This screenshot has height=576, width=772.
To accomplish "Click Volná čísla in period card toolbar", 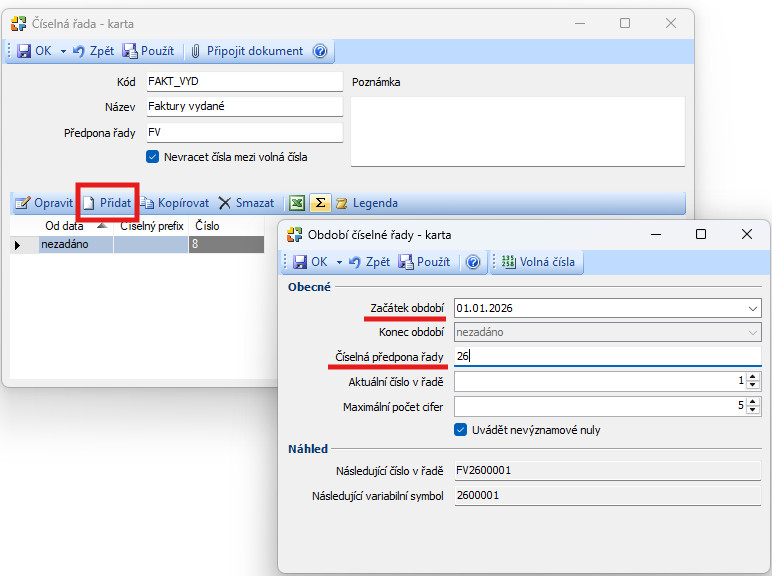I will [538, 262].
